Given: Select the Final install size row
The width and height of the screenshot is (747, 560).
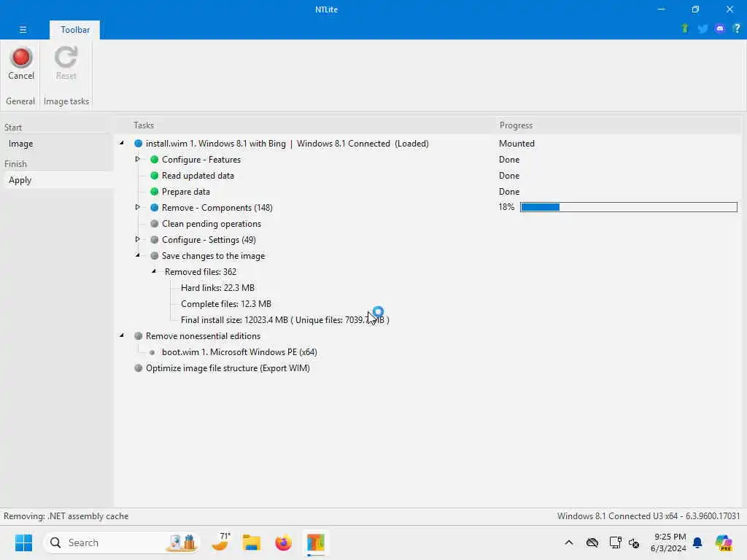Looking at the screenshot, I should point(285,320).
